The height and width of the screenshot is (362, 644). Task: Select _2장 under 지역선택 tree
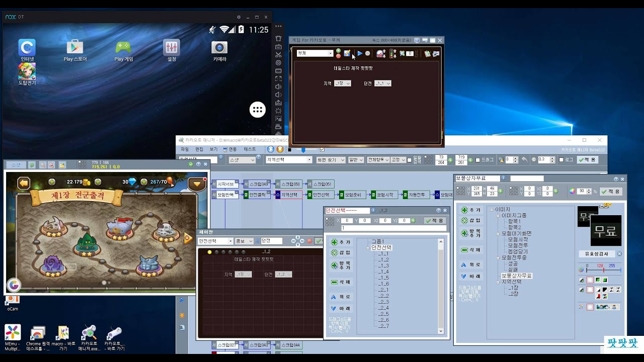pos(513,294)
